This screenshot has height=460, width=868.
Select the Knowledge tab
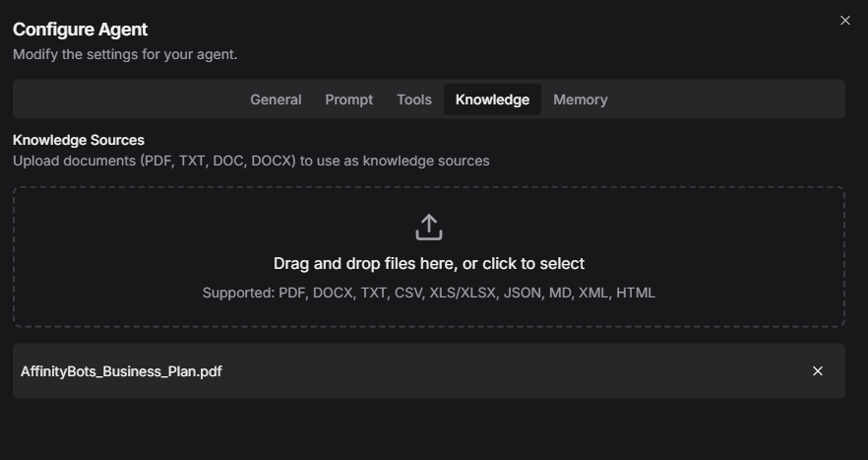point(492,99)
